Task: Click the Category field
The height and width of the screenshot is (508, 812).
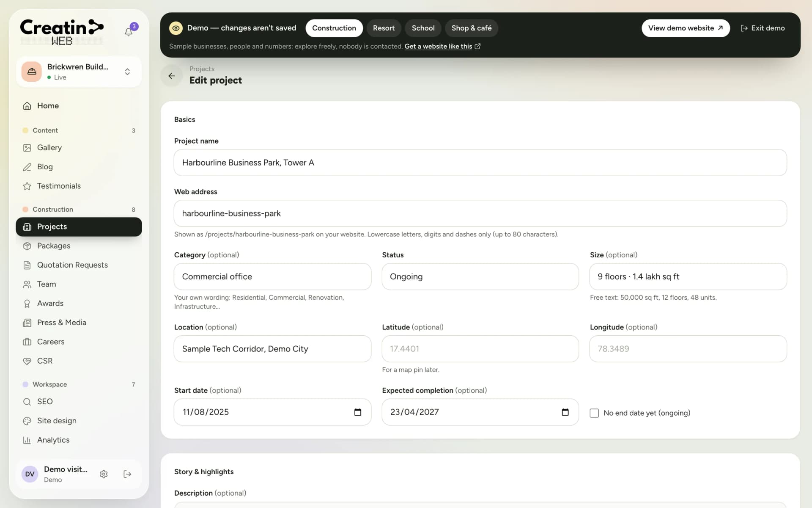Action: (x=272, y=276)
